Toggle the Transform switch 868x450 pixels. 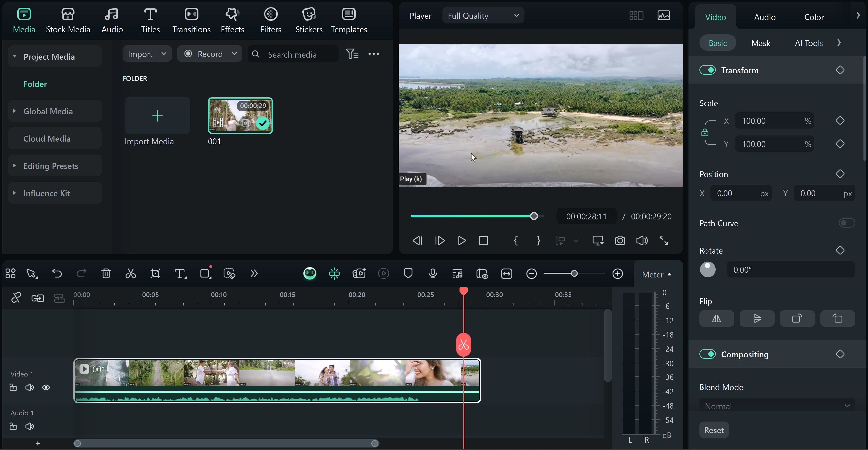click(707, 70)
